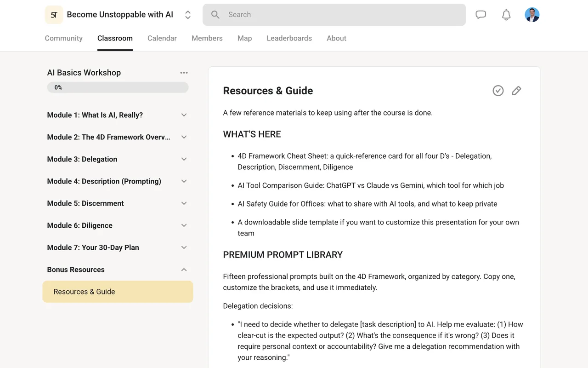The width and height of the screenshot is (588, 368).
Task: Select the Classroom tab
Action: coord(115,38)
